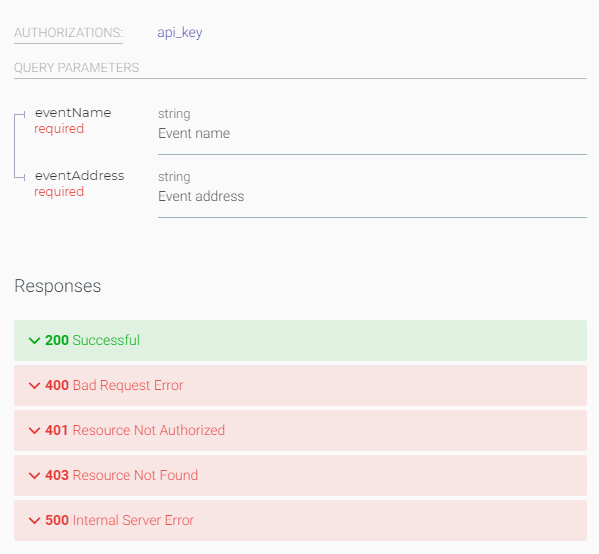Expand the 200 Successful response
Viewport: 599px width, 554px height.
[300, 340]
